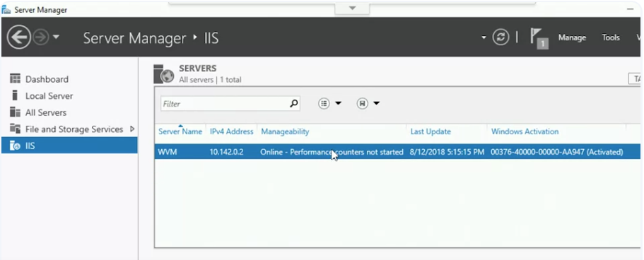This screenshot has width=644, height=260.
Task: Click the Refresh icon in header
Action: (x=500, y=37)
